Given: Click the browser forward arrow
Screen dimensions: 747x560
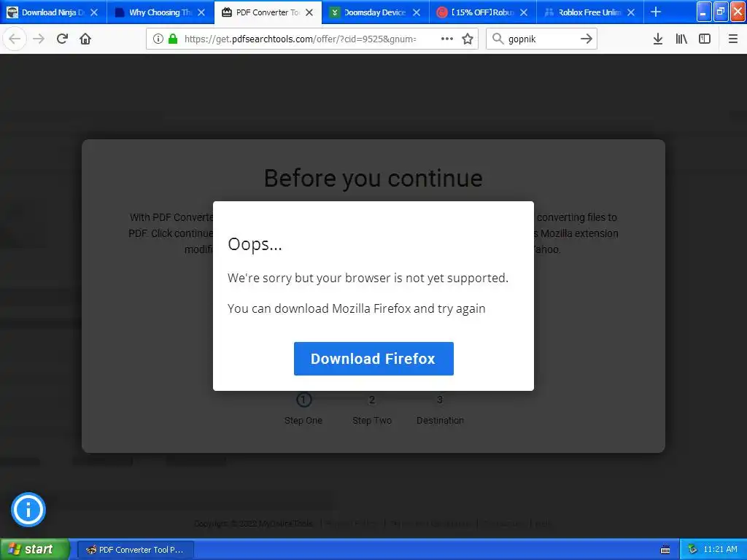Looking at the screenshot, I should point(39,39).
